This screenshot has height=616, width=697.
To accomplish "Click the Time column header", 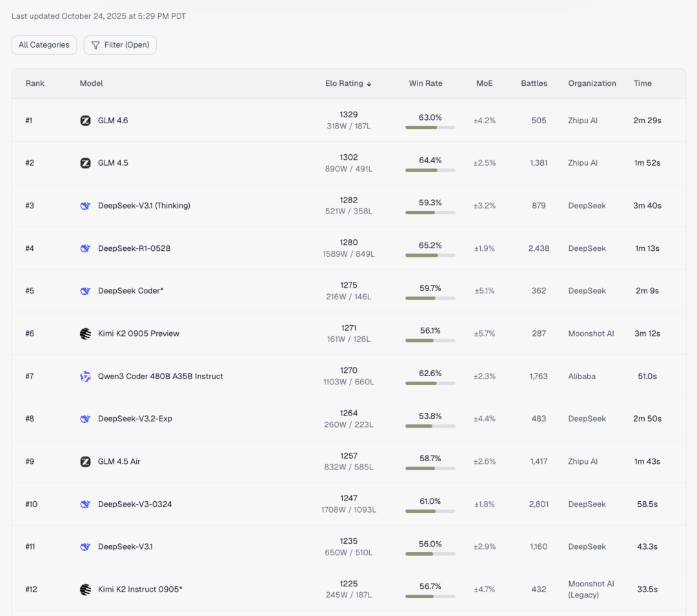I will 642,83.
